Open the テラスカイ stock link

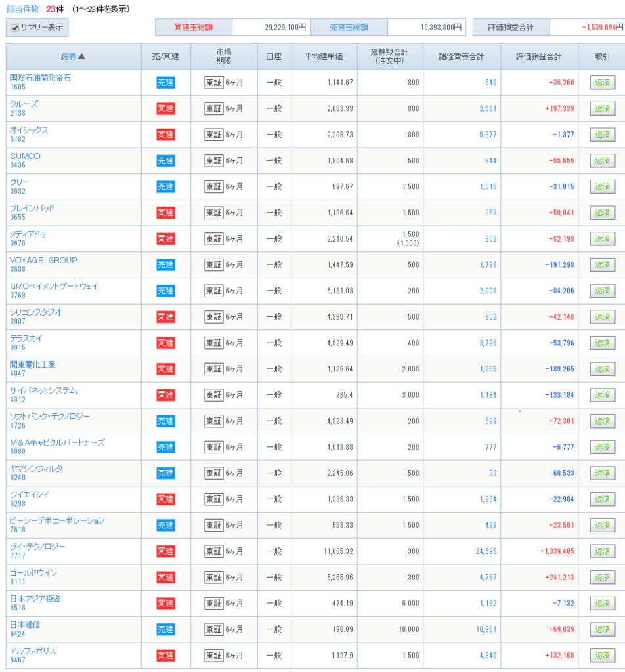[26, 339]
